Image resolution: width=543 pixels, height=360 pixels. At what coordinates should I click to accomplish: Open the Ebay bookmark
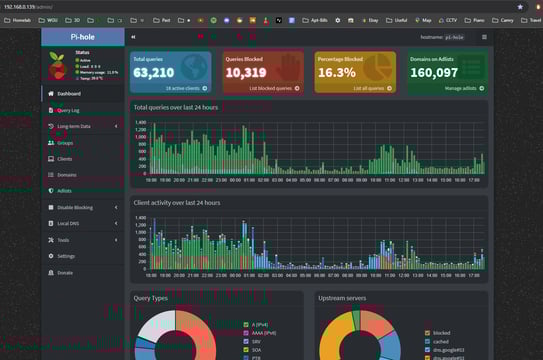370,20
